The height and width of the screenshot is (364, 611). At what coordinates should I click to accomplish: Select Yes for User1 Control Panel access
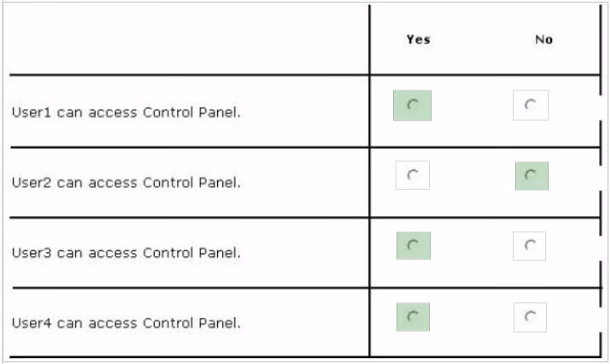point(412,105)
